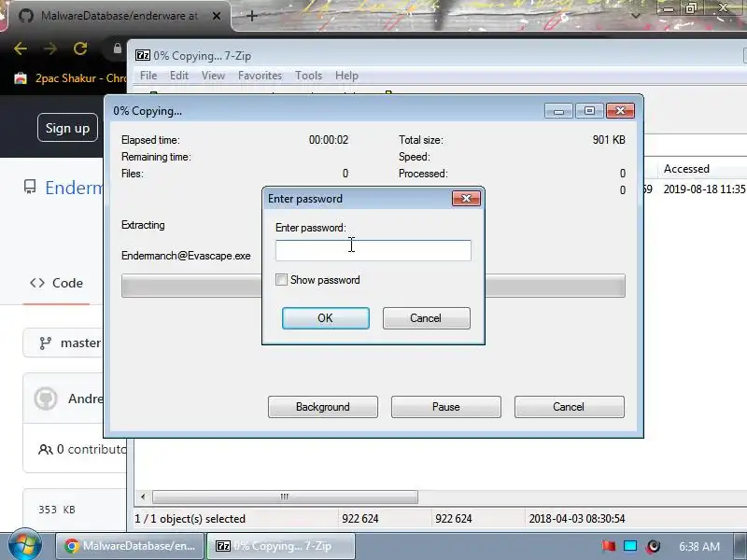Sort by the Accessed column header
This screenshot has height=560, width=747.
tap(686, 169)
